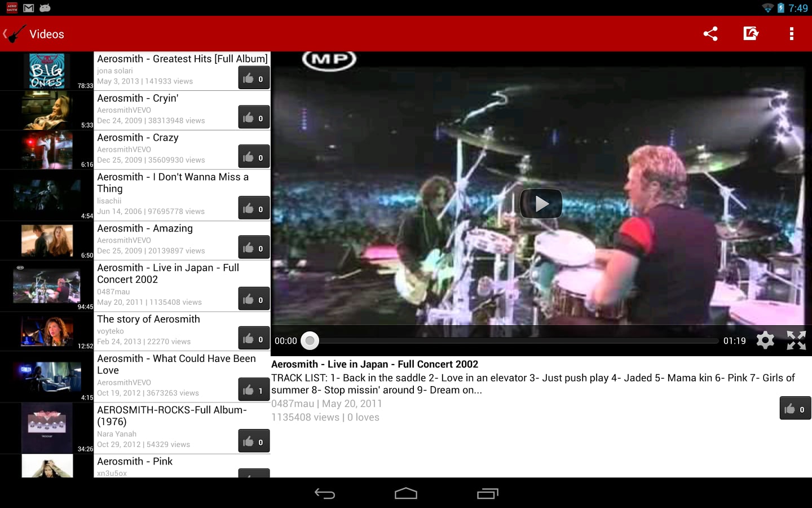Image resolution: width=812 pixels, height=508 pixels.
Task: Open the Amazing video thumbnail
Action: pyautogui.click(x=47, y=241)
